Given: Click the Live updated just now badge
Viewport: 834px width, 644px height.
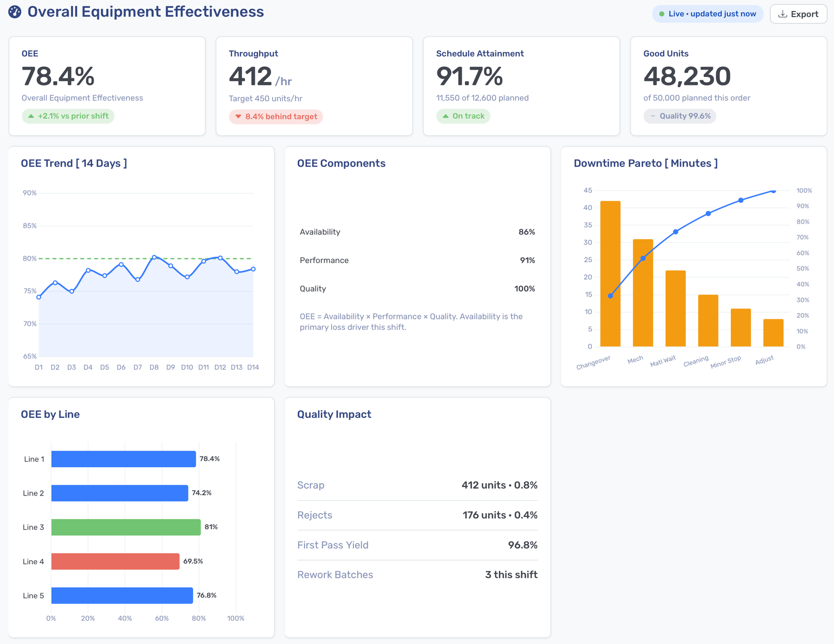Looking at the screenshot, I should 707,14.
